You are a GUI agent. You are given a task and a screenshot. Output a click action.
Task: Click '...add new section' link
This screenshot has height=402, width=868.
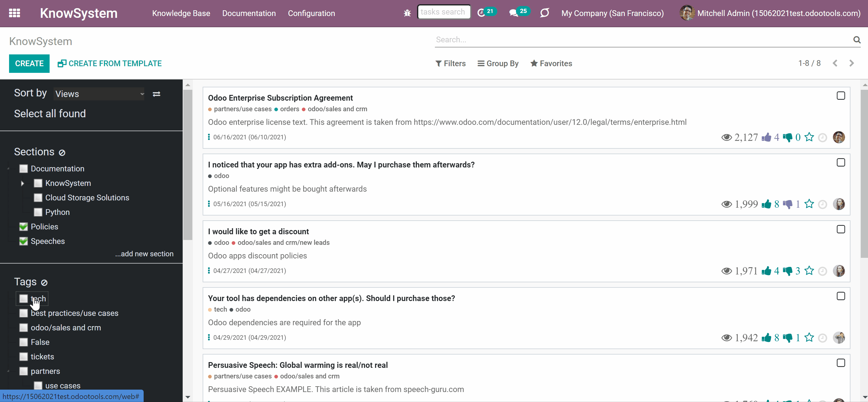(x=144, y=254)
